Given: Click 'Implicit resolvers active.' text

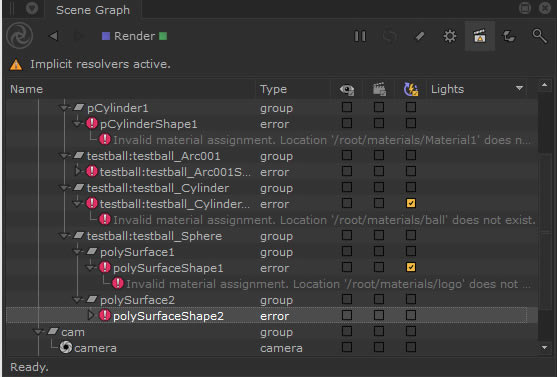Looking at the screenshot, I should (x=100, y=64).
